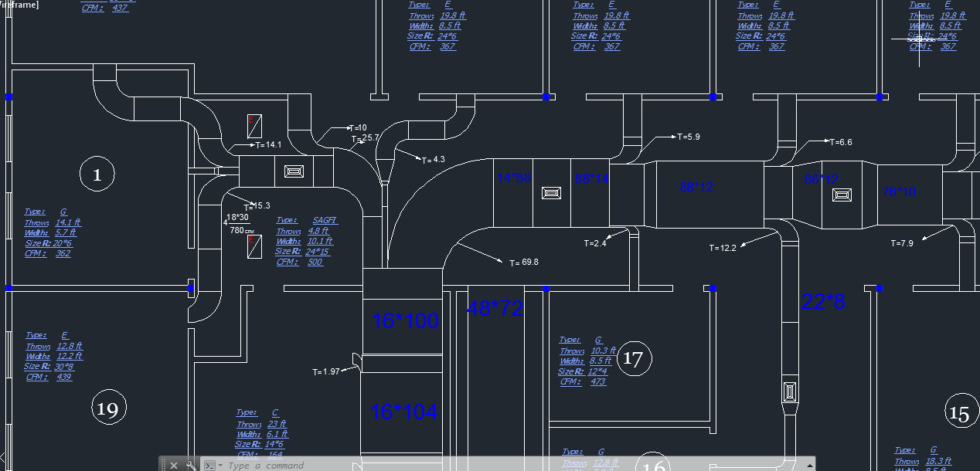Select the T=1.97 annotation

[x=326, y=371]
